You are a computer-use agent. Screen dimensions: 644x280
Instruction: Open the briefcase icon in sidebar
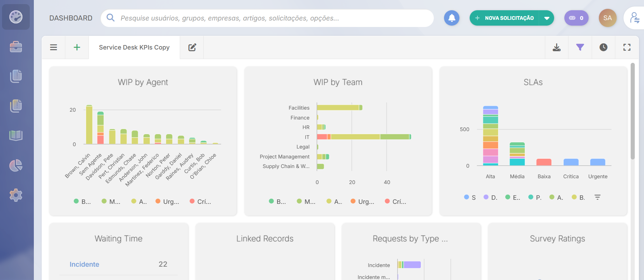tap(16, 47)
